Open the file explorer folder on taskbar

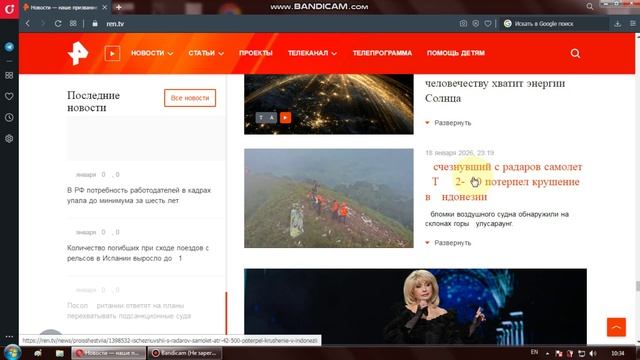click(60, 353)
